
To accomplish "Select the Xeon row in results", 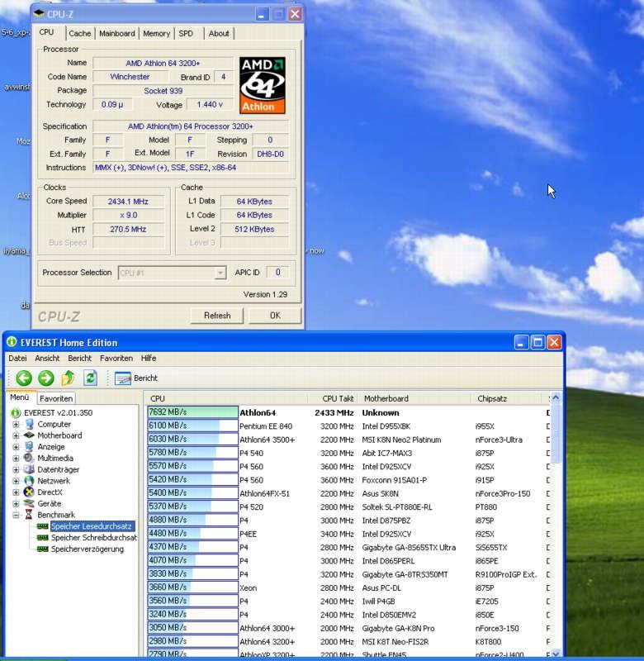I will [x=348, y=587].
